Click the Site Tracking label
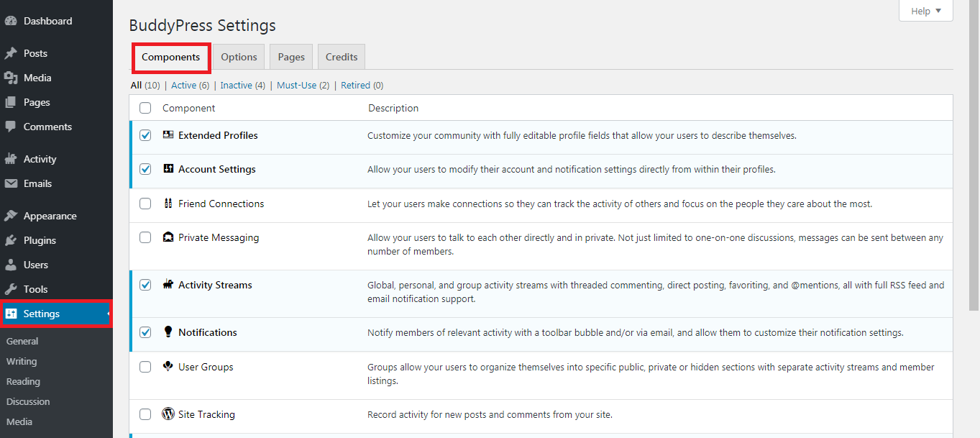 pyautogui.click(x=206, y=414)
